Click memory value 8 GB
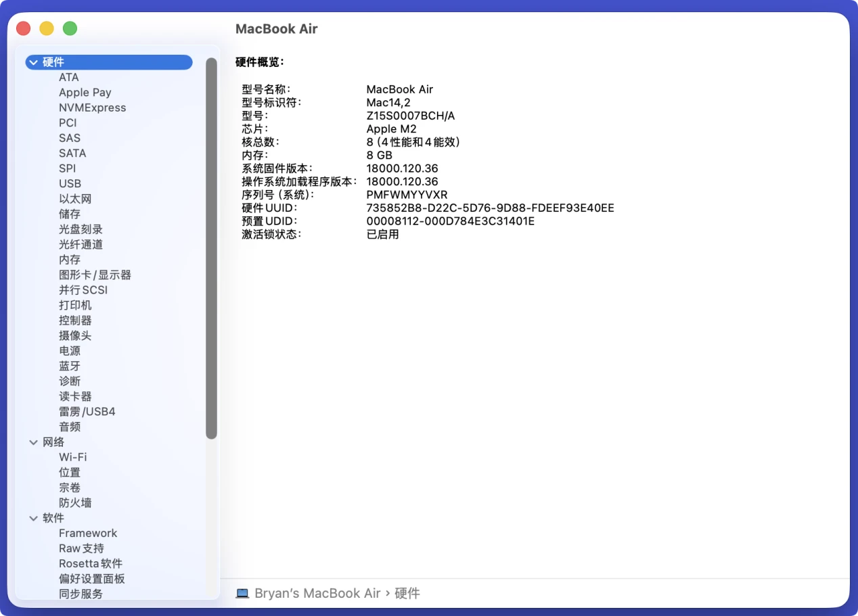Image resolution: width=858 pixels, height=616 pixels. (x=380, y=156)
